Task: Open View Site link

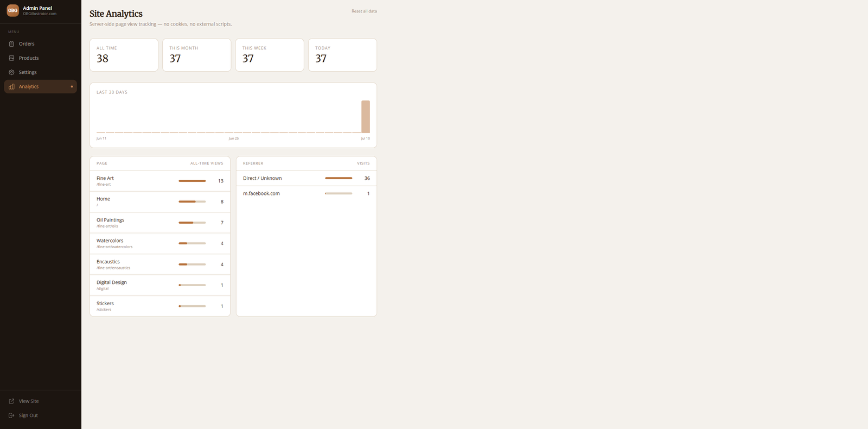Action: [x=40, y=401]
